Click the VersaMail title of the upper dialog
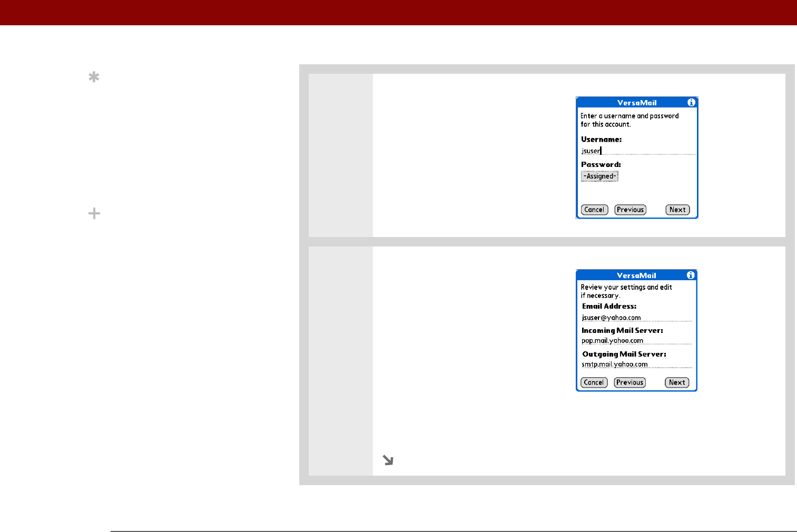797x532 pixels. tap(637, 103)
